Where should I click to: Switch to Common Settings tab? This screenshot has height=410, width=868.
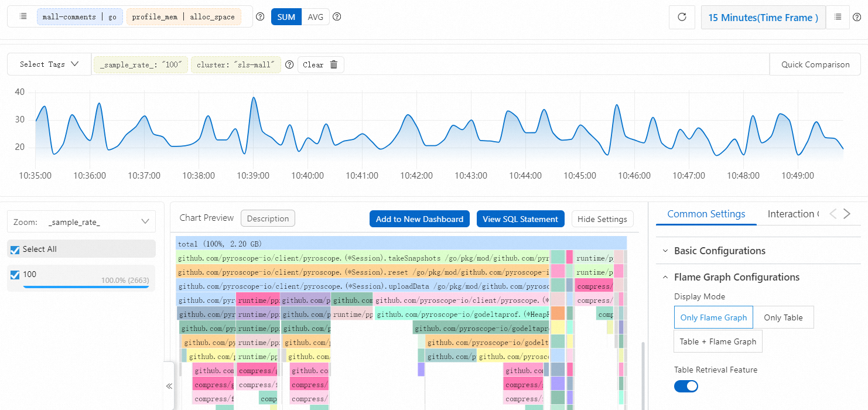tap(706, 214)
